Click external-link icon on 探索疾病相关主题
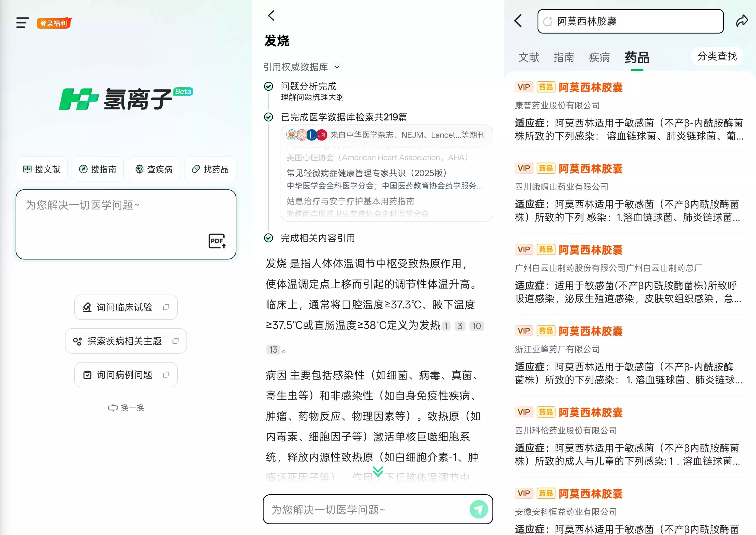The width and height of the screenshot is (756, 535). pos(176,341)
